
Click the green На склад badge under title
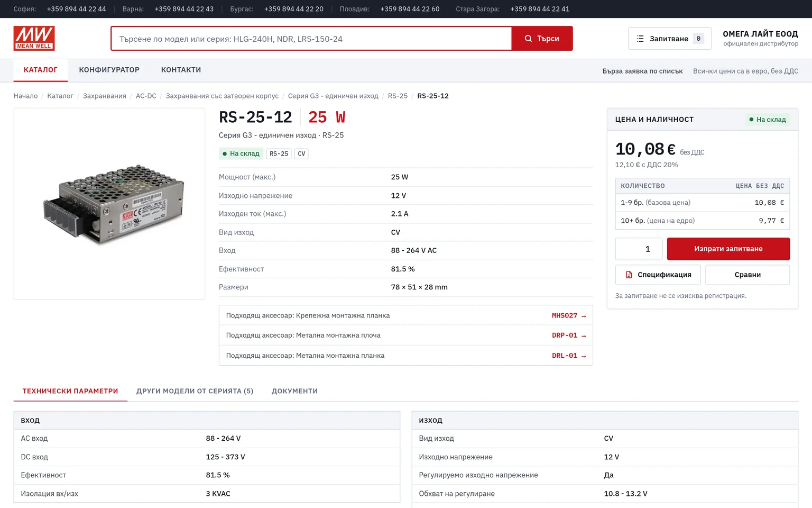tap(241, 153)
